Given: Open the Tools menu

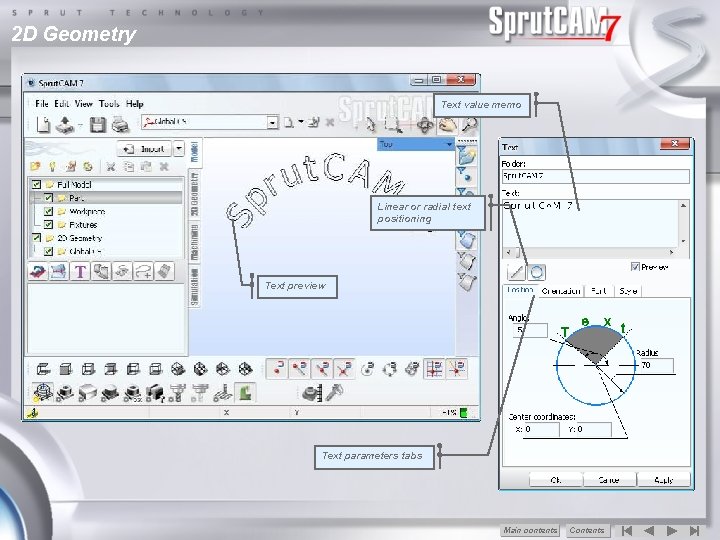Looking at the screenshot, I should pos(109,104).
